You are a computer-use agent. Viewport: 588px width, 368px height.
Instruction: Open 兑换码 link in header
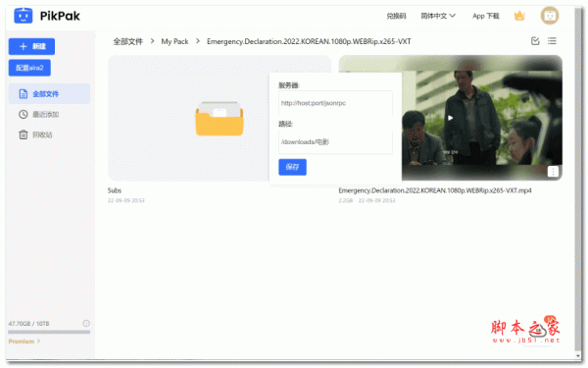pyautogui.click(x=396, y=16)
